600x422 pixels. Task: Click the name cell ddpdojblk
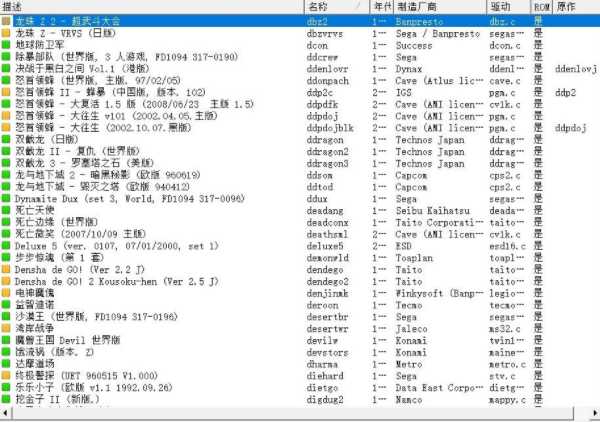[330, 128]
